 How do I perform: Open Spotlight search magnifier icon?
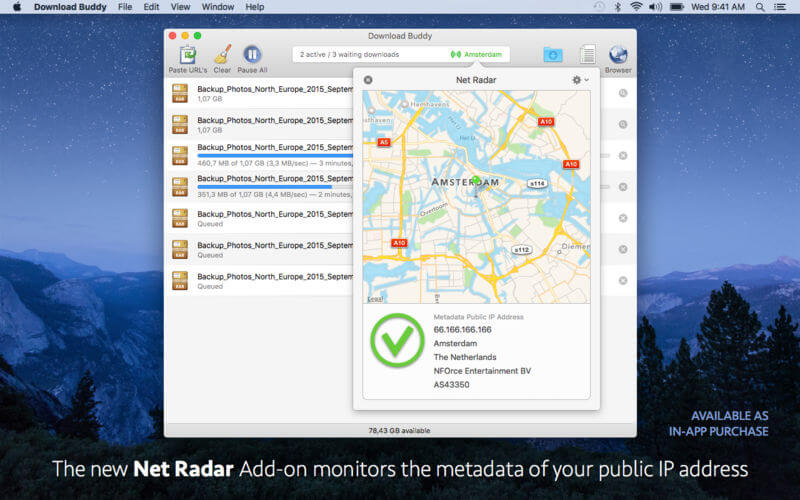760,7
